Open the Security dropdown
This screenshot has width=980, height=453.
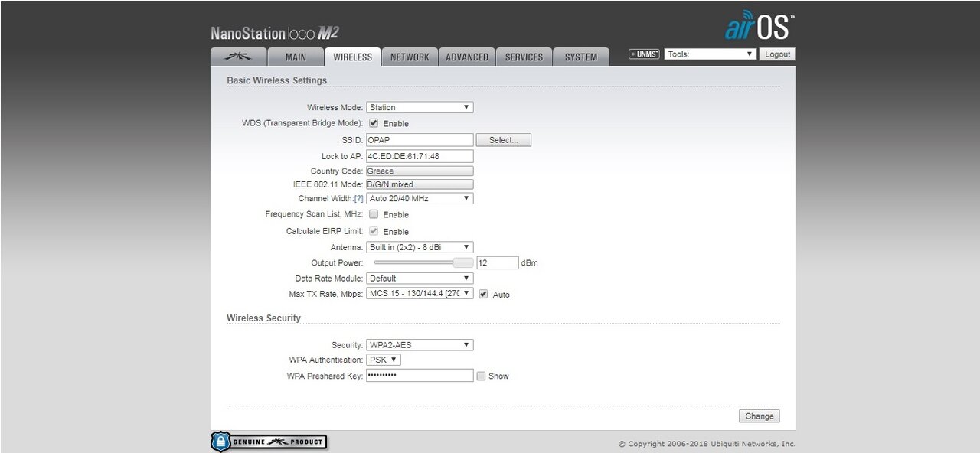coord(420,345)
